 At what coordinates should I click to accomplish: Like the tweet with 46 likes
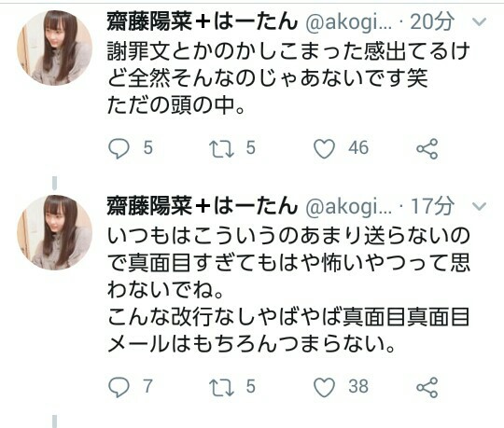pyautogui.click(x=324, y=148)
